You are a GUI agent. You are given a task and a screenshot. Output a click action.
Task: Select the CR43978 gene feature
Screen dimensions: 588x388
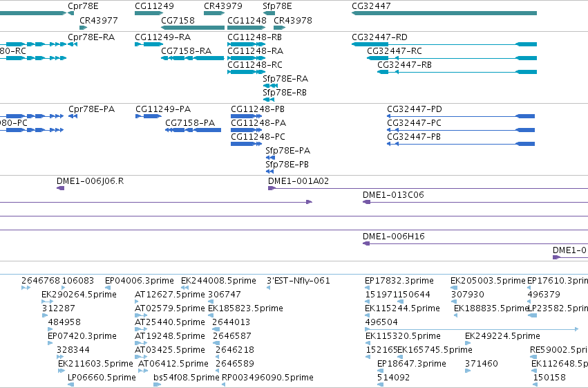click(x=279, y=28)
